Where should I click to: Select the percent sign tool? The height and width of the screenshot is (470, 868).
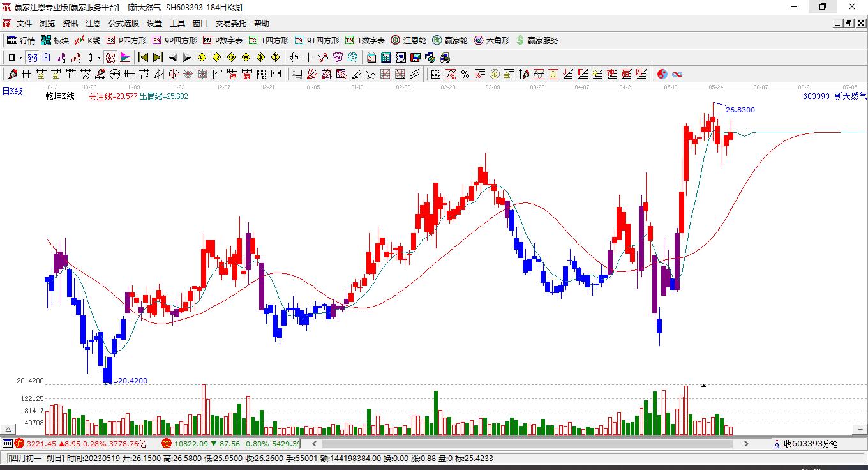(x=465, y=74)
